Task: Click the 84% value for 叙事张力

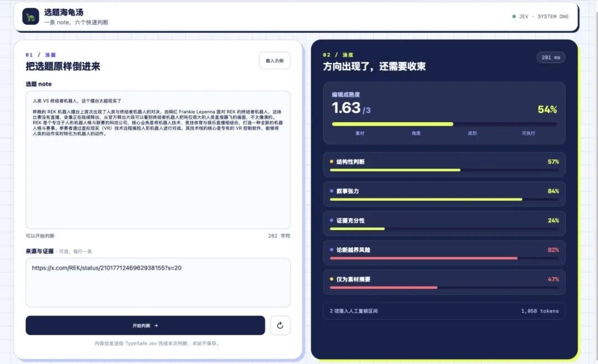Action: (x=553, y=191)
